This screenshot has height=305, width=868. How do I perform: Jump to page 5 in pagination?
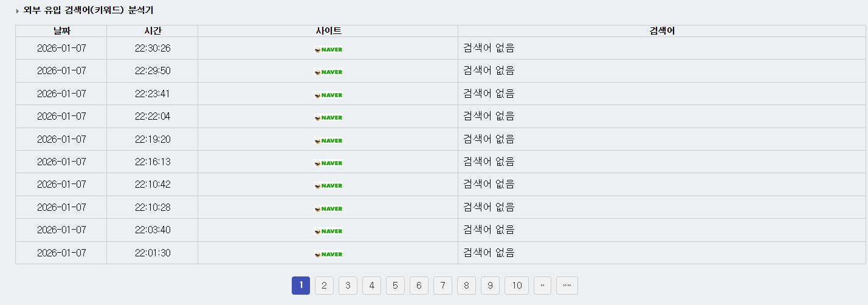tap(395, 286)
